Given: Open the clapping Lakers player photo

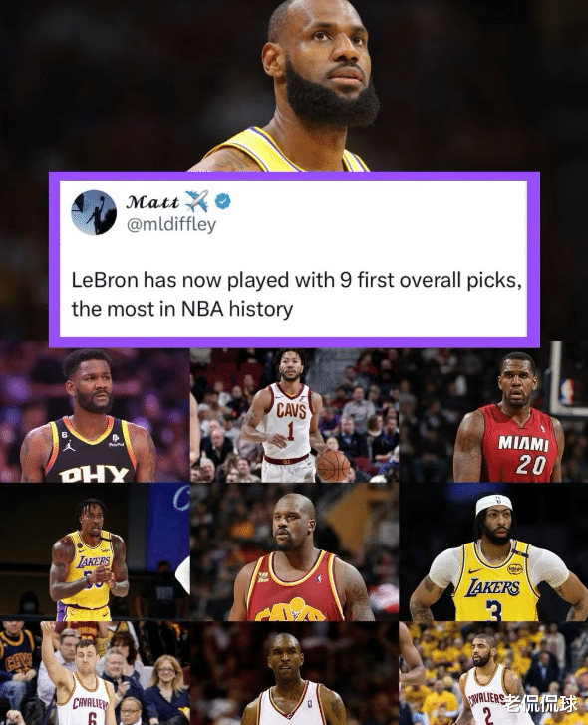Looking at the screenshot, I should click(95, 552).
